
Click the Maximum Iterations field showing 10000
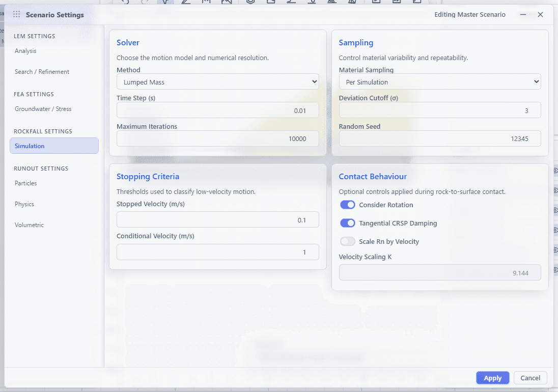coord(218,138)
